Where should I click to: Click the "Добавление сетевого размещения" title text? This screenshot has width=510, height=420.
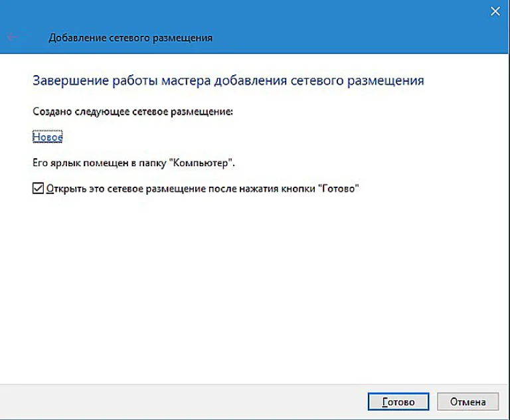(130, 38)
